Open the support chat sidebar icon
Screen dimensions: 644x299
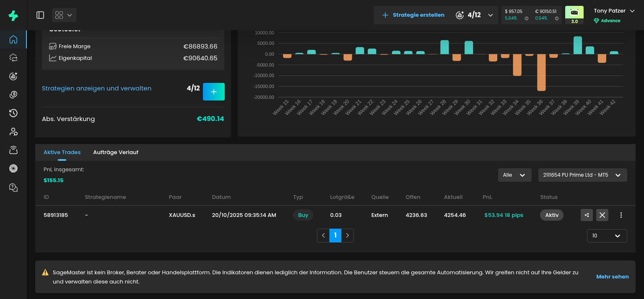13,187
